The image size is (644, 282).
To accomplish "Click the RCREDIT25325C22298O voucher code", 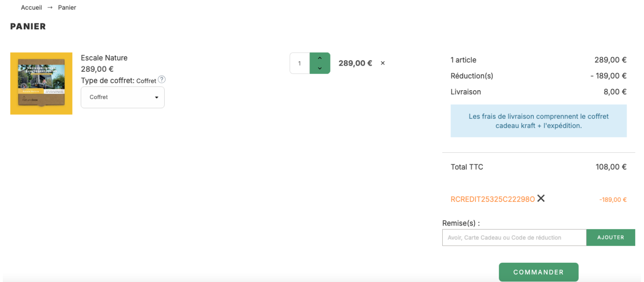I will pos(492,199).
